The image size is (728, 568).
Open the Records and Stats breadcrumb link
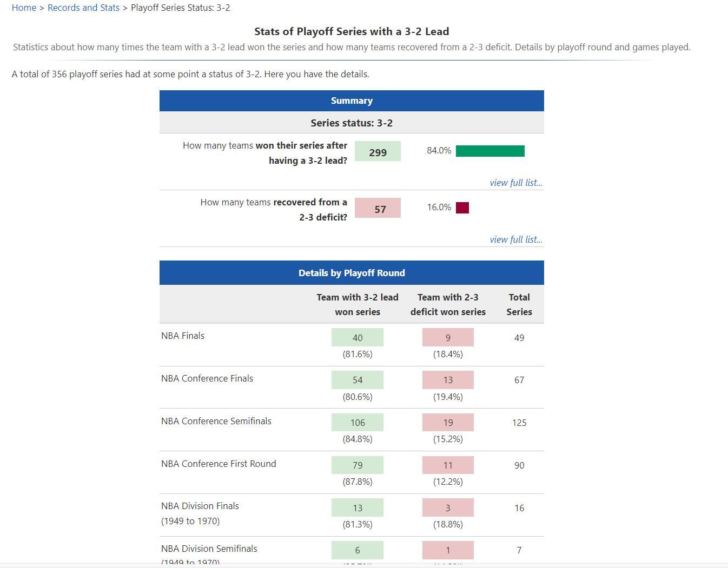pyautogui.click(x=83, y=8)
